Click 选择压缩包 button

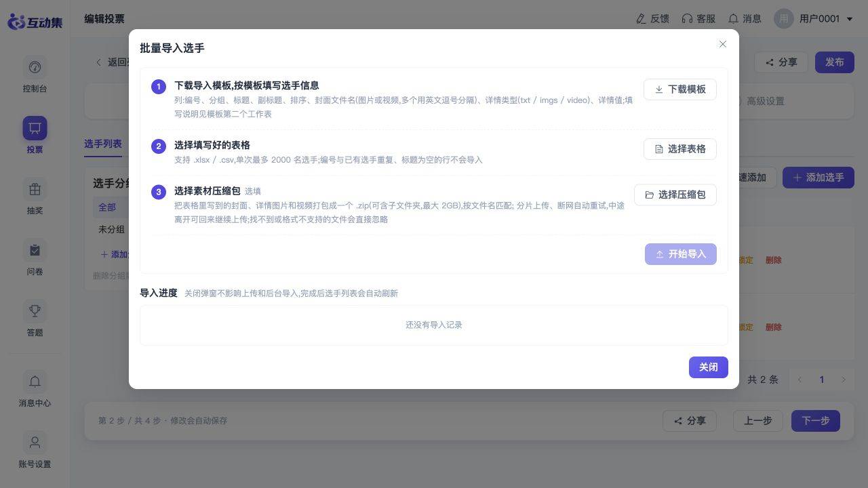[x=675, y=195]
